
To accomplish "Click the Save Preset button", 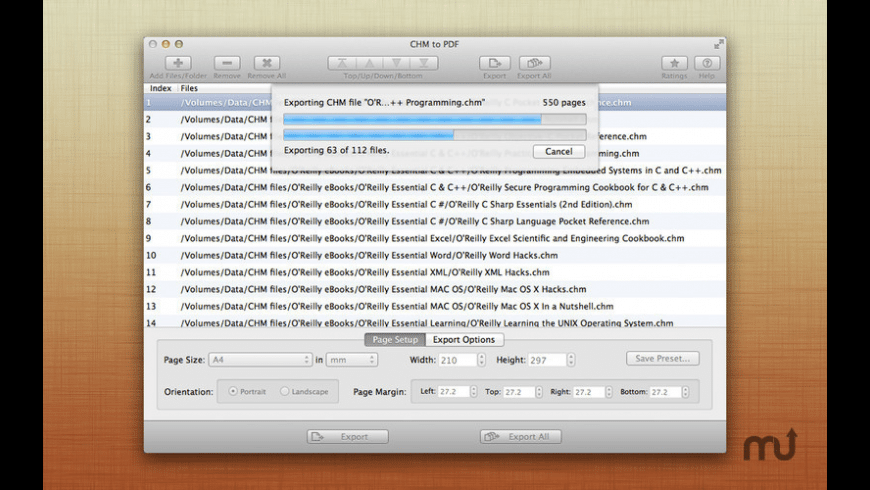I will click(662, 358).
